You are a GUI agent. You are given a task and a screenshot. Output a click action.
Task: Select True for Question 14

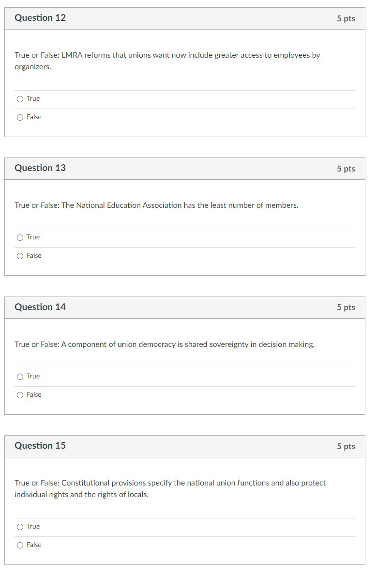click(20, 376)
